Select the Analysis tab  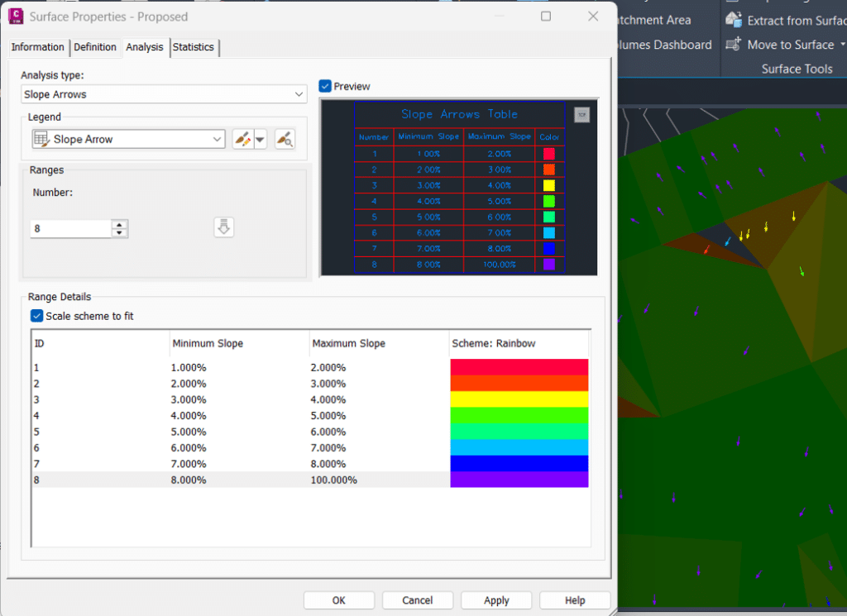click(x=145, y=47)
